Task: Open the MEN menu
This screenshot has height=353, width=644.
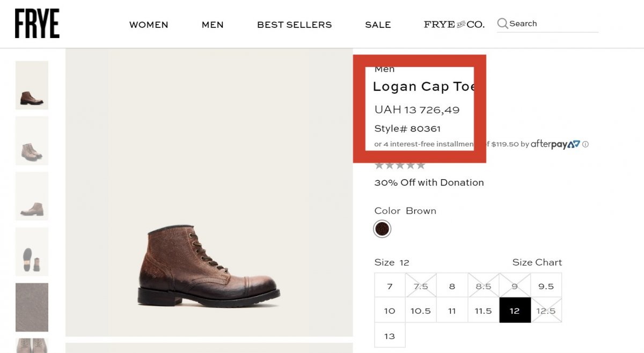Action: (x=213, y=25)
